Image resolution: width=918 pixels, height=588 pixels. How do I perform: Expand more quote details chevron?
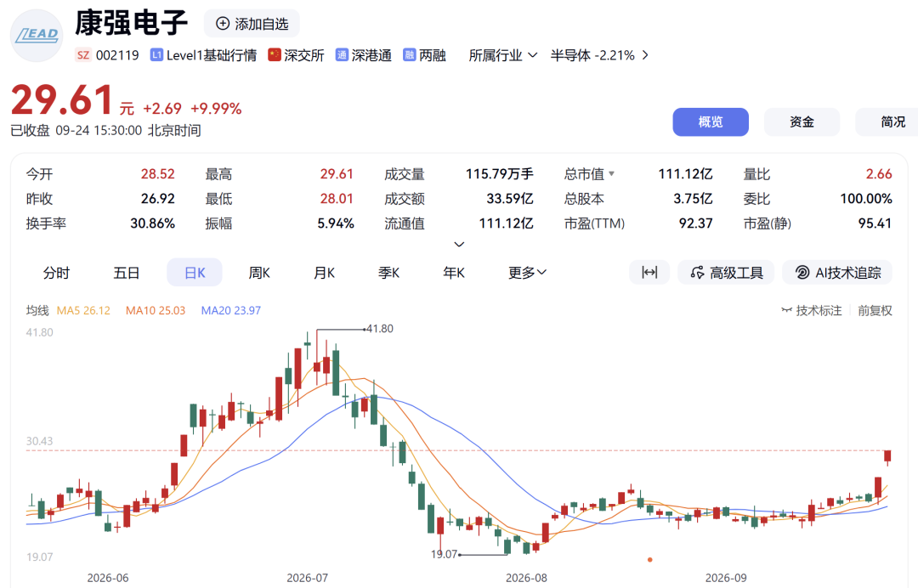tap(459, 244)
